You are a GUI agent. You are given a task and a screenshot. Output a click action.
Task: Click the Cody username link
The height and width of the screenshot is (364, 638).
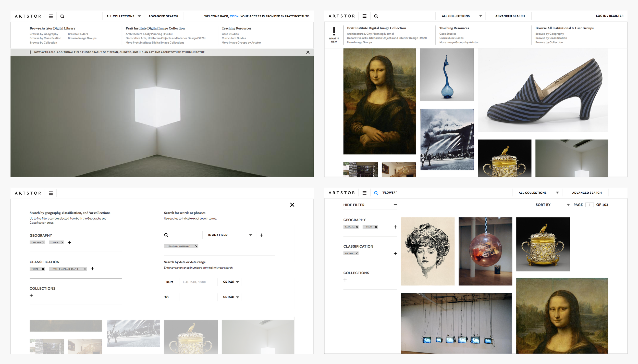[234, 16]
